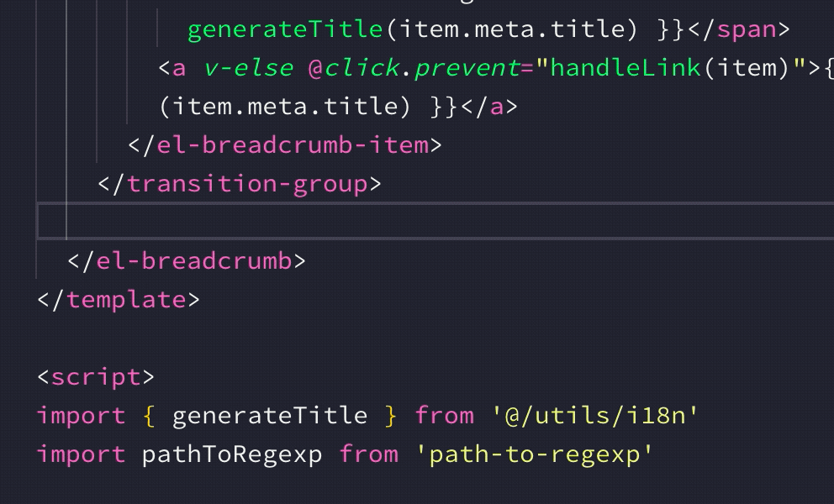
Task: Click the from keyword on pathToRegexp line
Action: 368,454
